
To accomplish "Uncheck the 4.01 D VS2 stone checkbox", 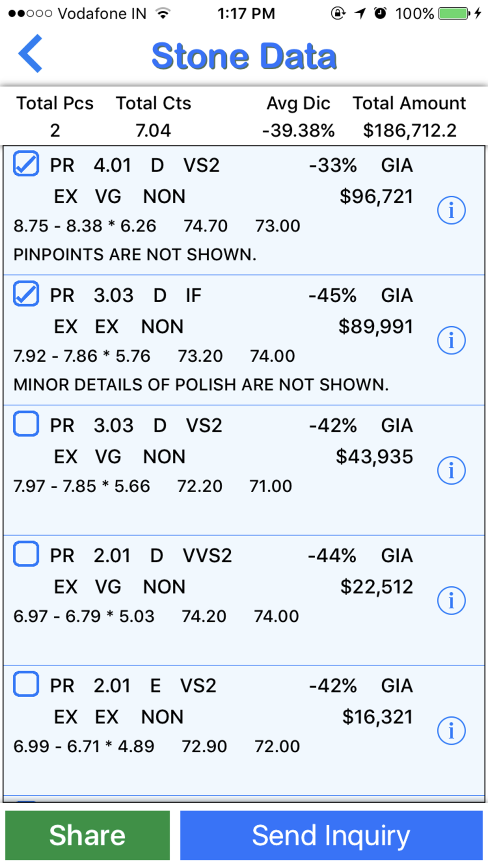I will (26, 164).
